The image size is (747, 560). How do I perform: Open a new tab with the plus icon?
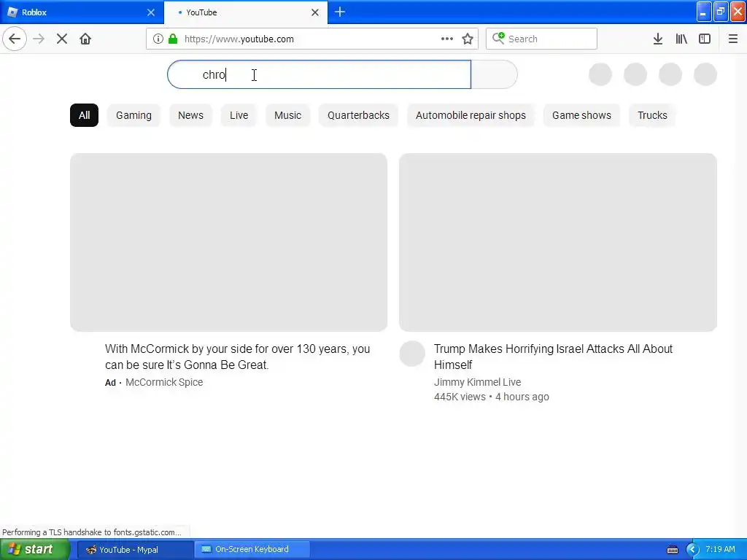tap(340, 12)
